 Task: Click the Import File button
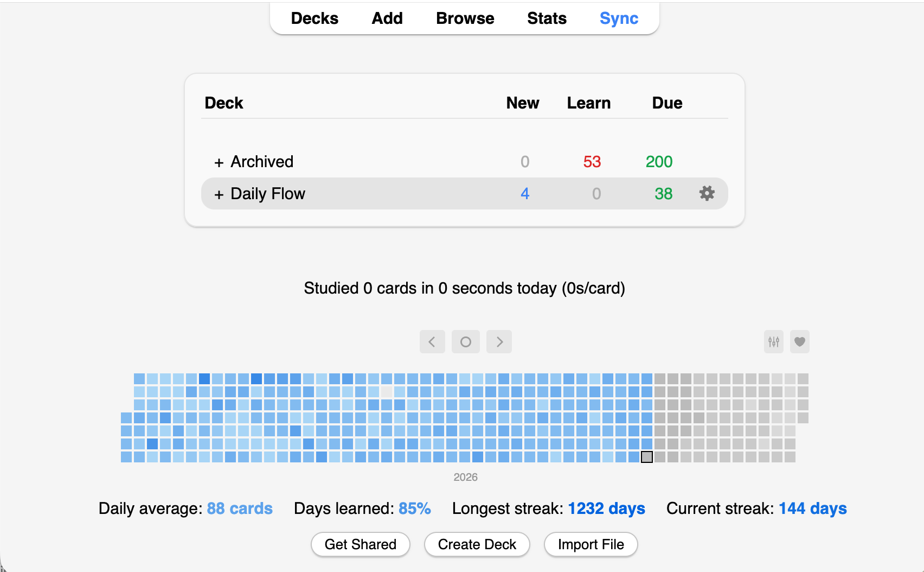pos(591,544)
